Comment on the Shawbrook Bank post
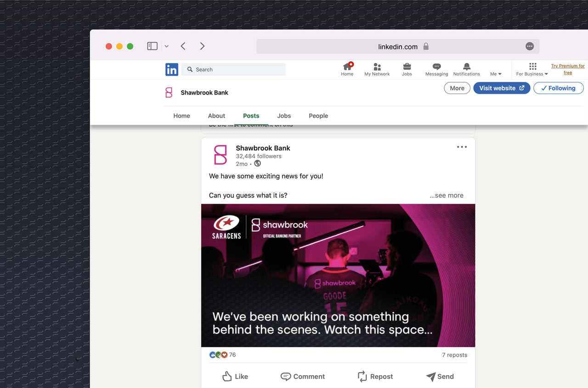 point(303,377)
